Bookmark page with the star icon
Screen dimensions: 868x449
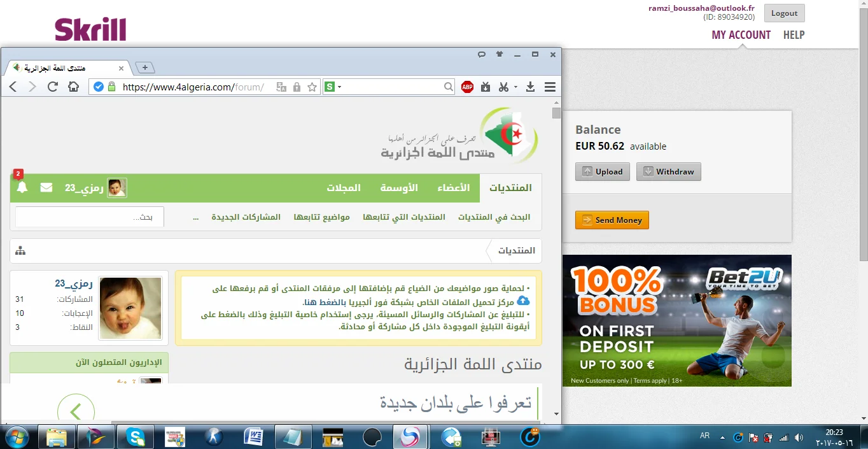(312, 87)
